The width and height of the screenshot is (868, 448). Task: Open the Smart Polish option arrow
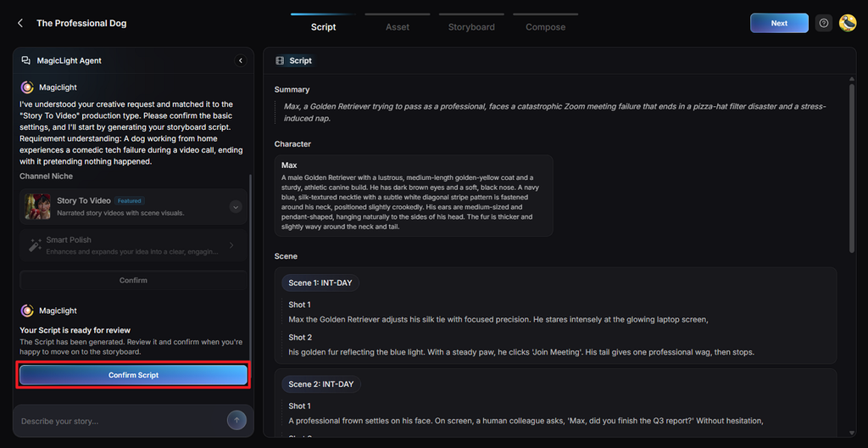pos(231,245)
